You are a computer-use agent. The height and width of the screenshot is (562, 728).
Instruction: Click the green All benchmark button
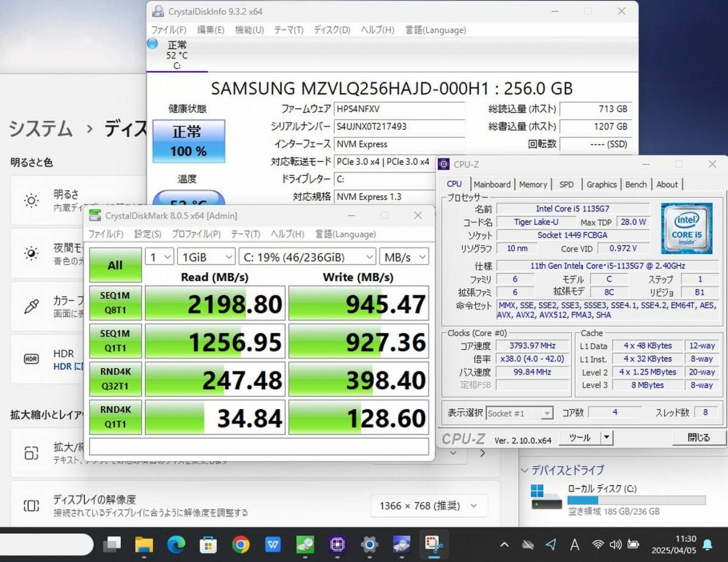click(x=115, y=265)
